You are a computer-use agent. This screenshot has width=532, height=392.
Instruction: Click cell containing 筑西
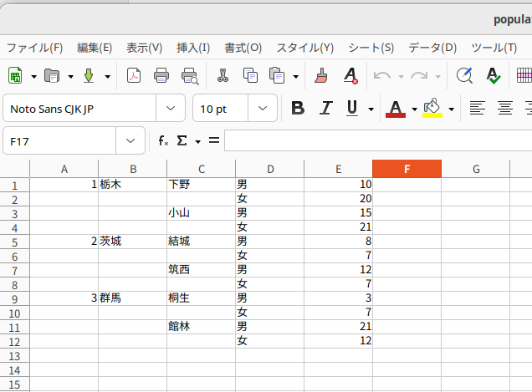pyautogui.click(x=202, y=270)
